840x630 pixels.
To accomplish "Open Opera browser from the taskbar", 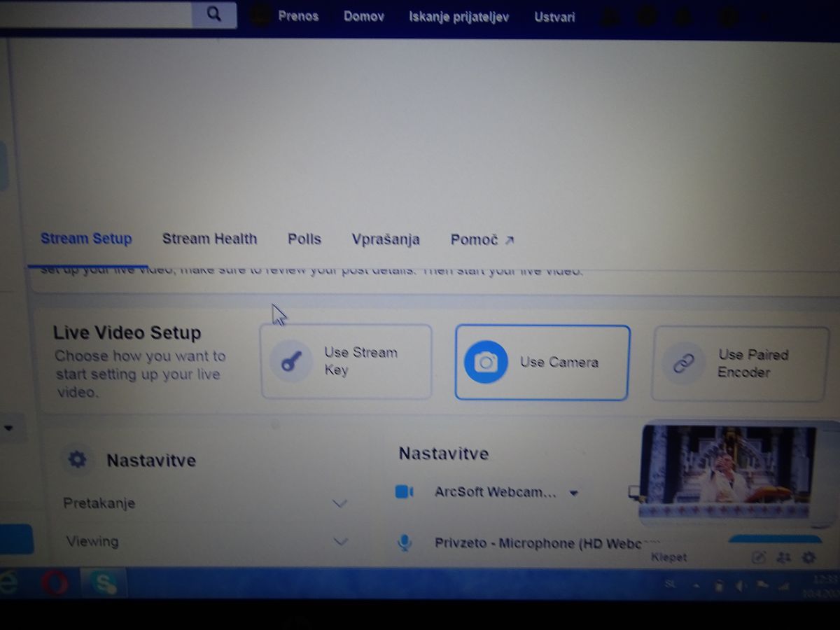I will (55, 582).
